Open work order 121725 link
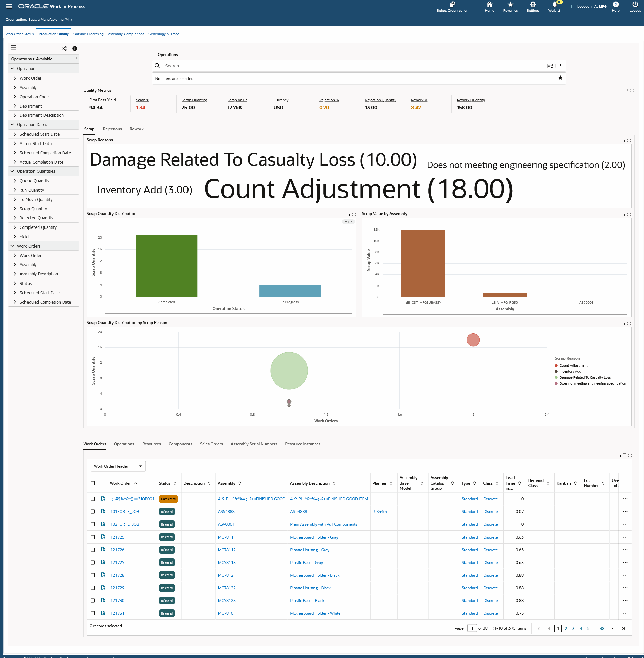The height and width of the screenshot is (658, 644). 117,537
